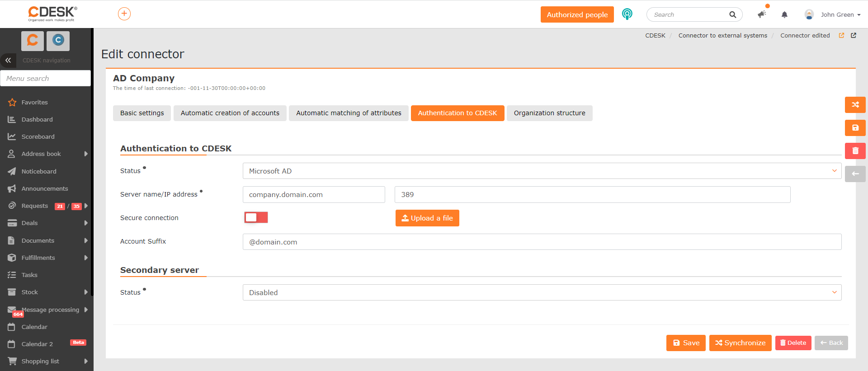Viewport: 868px width, 371px height.
Task: Expand the Documents submenu
Action: click(86, 240)
